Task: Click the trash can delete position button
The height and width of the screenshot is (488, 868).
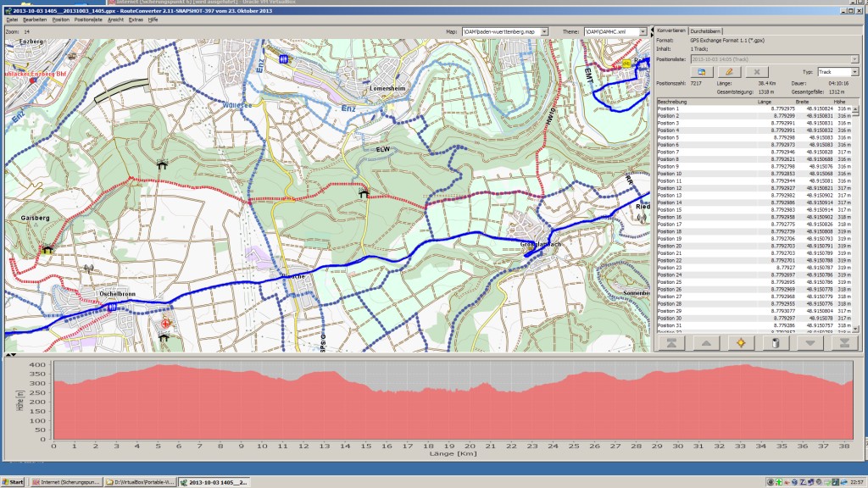Action: 775,342
